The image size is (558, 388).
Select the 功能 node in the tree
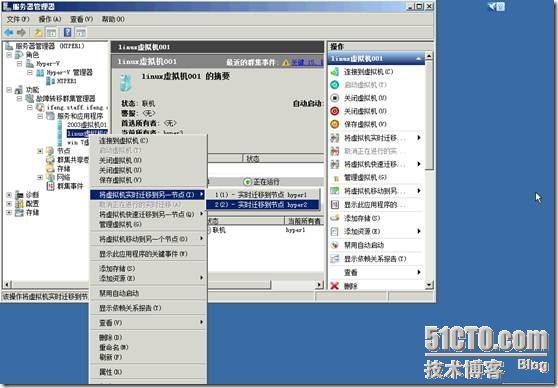tap(32, 90)
